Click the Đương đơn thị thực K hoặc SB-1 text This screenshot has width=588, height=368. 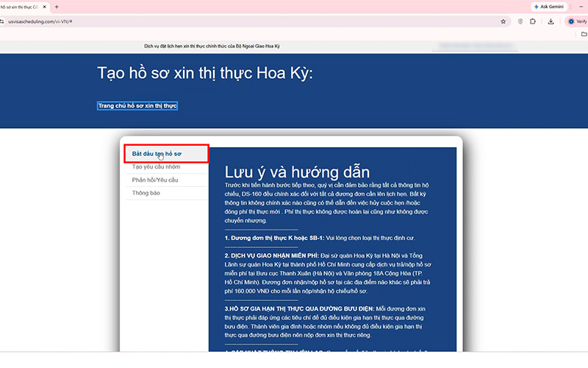[x=274, y=238]
